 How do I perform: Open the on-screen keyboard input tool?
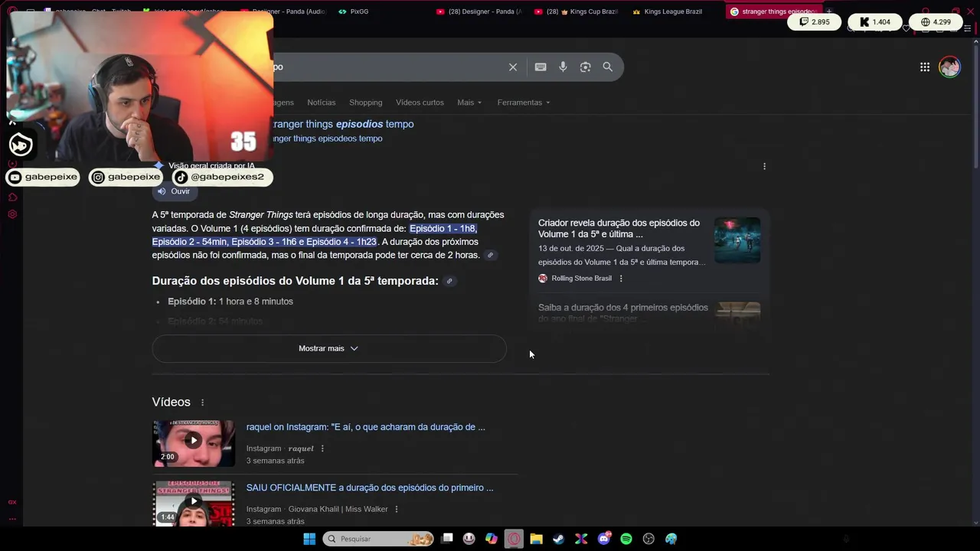(541, 67)
